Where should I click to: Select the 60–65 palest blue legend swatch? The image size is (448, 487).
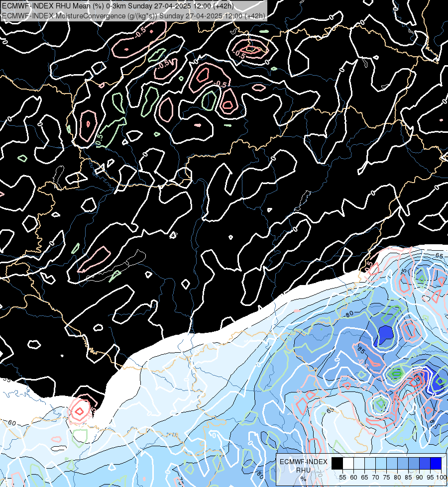tap(359, 463)
